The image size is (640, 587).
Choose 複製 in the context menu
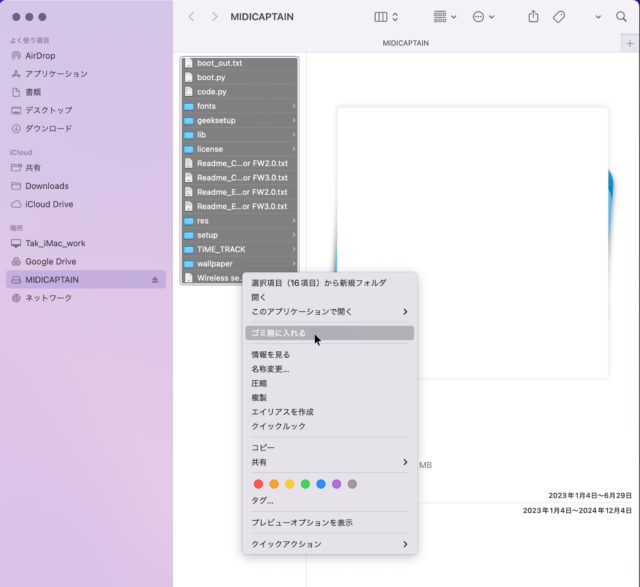[330, 398]
